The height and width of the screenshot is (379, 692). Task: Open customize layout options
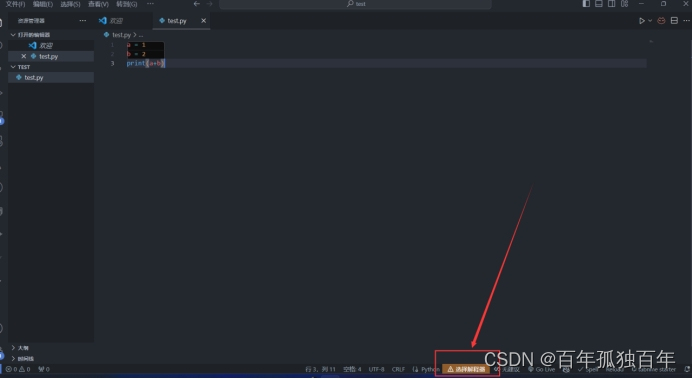click(x=624, y=4)
